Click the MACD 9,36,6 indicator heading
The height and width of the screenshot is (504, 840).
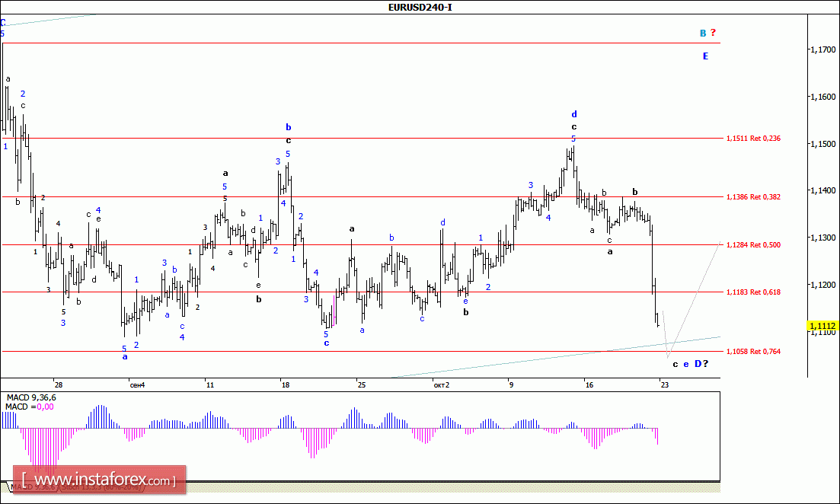coord(31,398)
